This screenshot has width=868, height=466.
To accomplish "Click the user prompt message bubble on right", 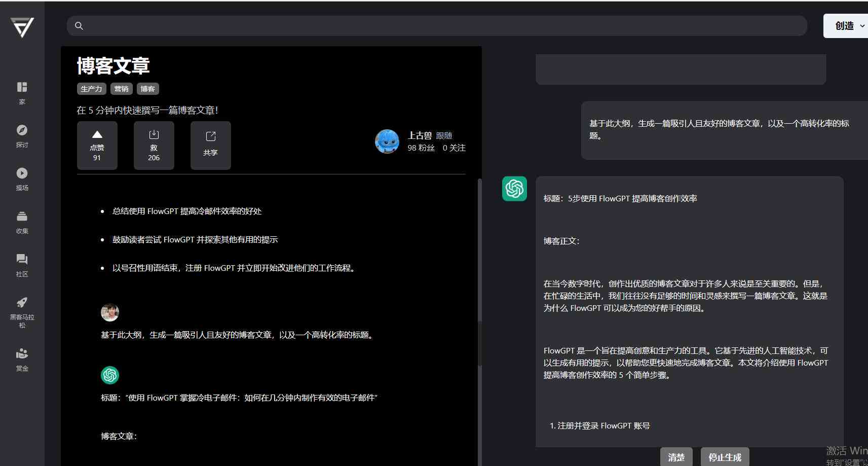I will [725, 130].
